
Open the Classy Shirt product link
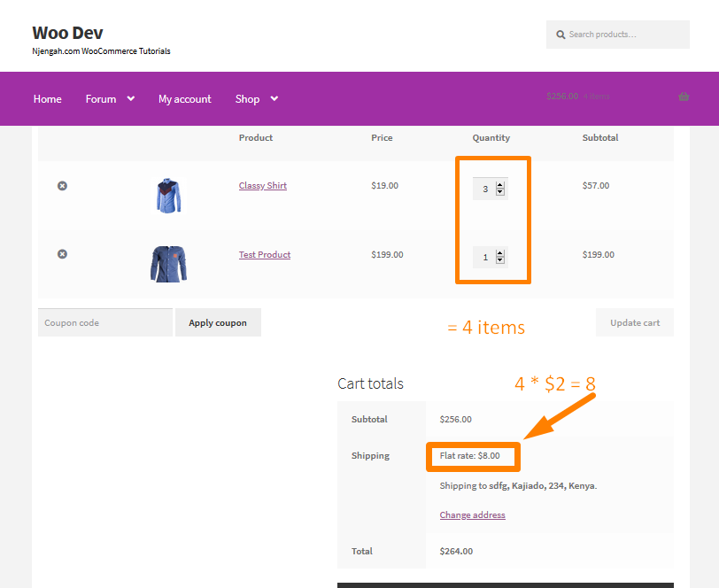(263, 186)
